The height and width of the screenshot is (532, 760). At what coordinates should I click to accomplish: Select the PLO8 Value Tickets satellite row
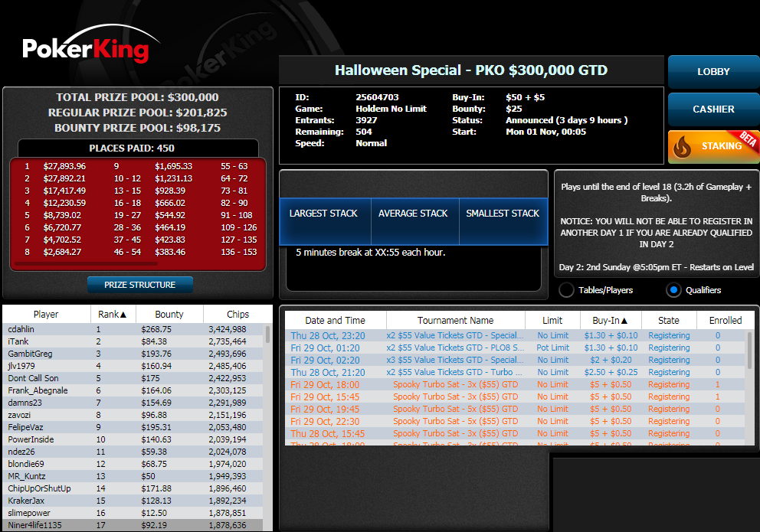tap(454, 348)
